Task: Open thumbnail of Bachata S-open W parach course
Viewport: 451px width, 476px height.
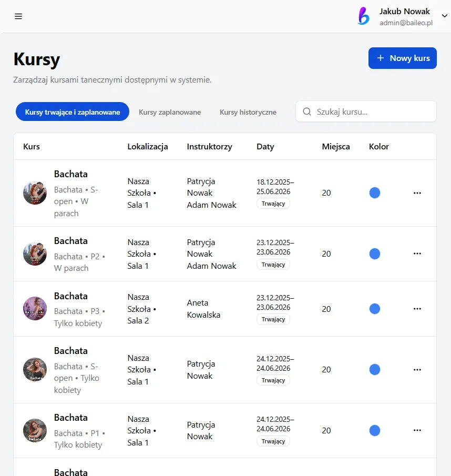Action: click(35, 193)
